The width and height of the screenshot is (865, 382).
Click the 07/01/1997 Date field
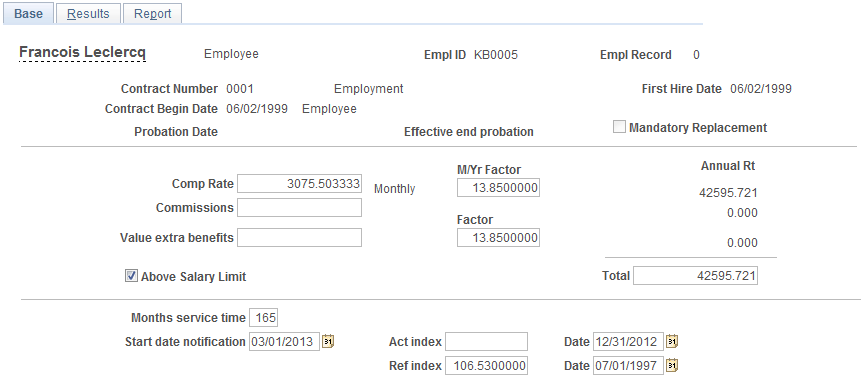coord(628,365)
